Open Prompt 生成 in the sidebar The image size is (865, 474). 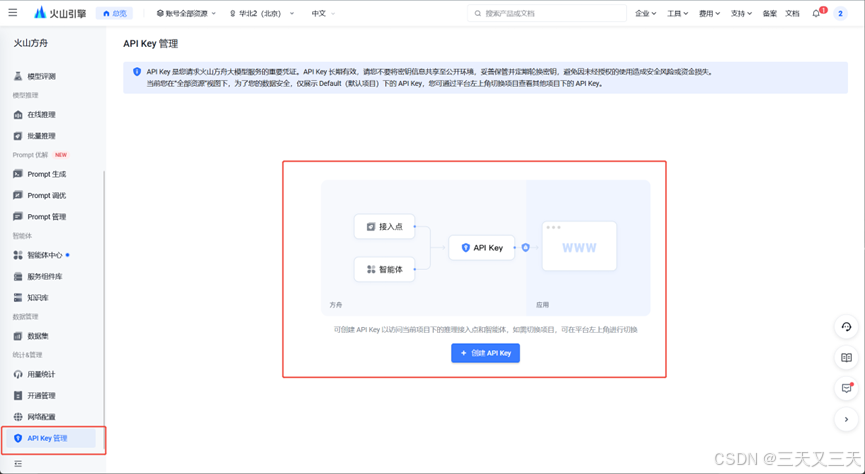coord(48,174)
